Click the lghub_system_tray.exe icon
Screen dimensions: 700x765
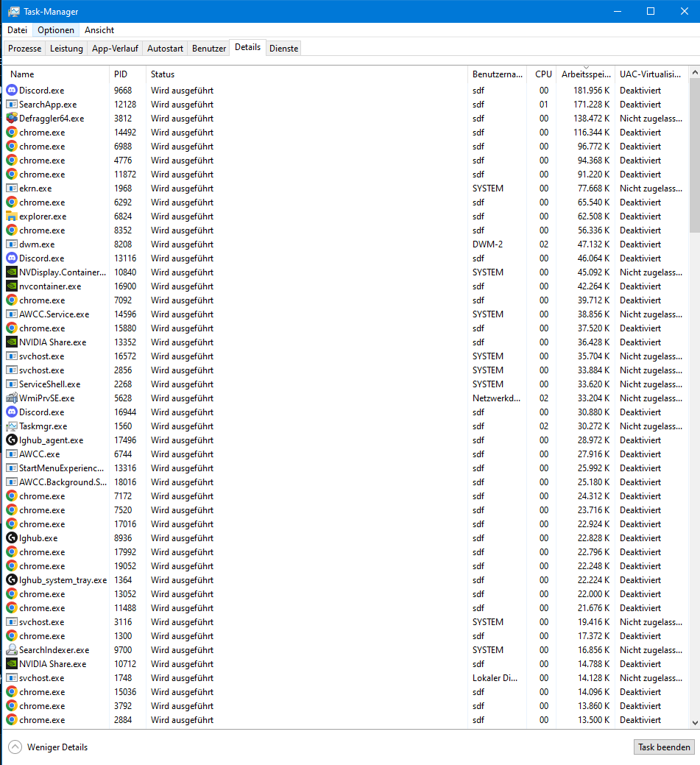(12, 580)
